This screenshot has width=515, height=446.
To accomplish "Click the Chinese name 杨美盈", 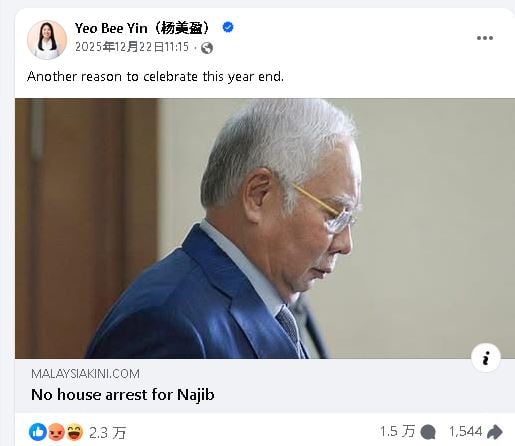I will pos(182,28).
